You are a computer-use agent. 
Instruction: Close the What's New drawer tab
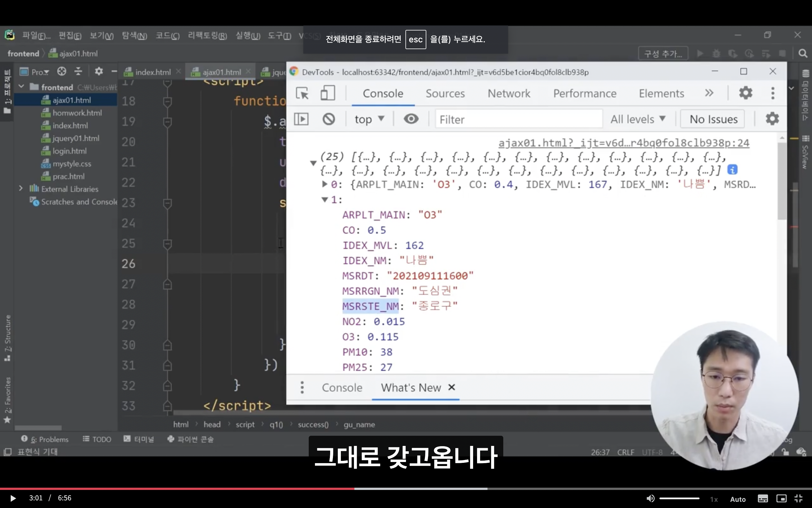pos(452,387)
